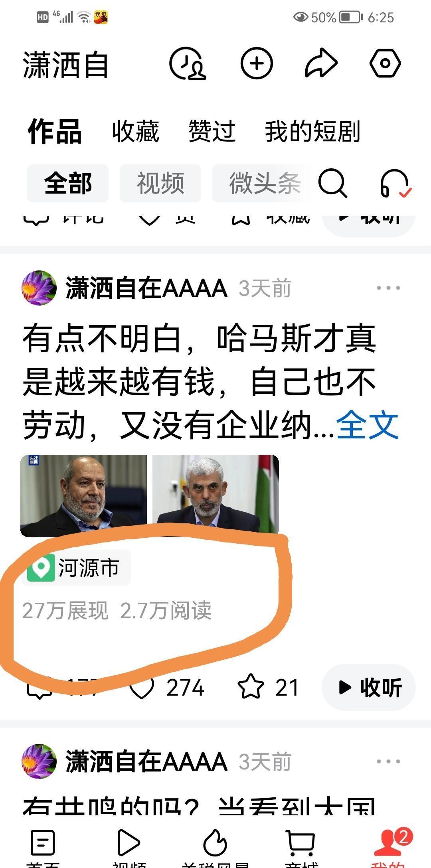431x868 pixels.
Task: Switch to 赞过 tab
Action: point(212,131)
